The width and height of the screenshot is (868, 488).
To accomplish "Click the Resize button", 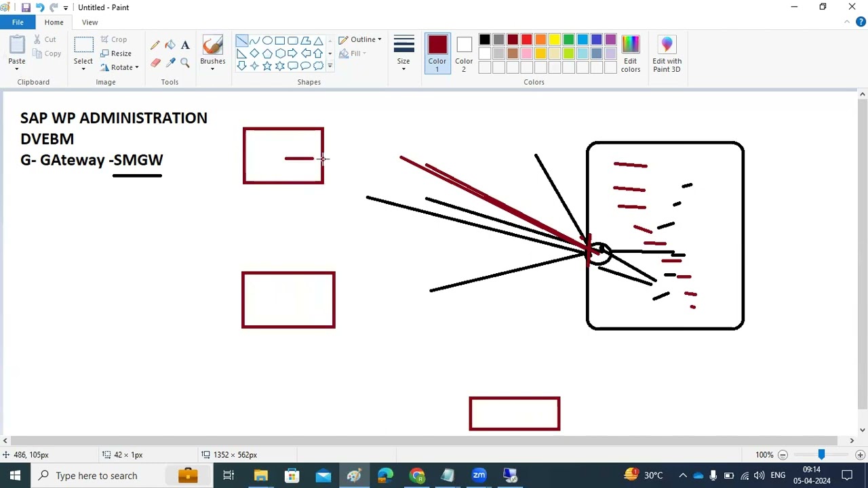I will point(116,54).
